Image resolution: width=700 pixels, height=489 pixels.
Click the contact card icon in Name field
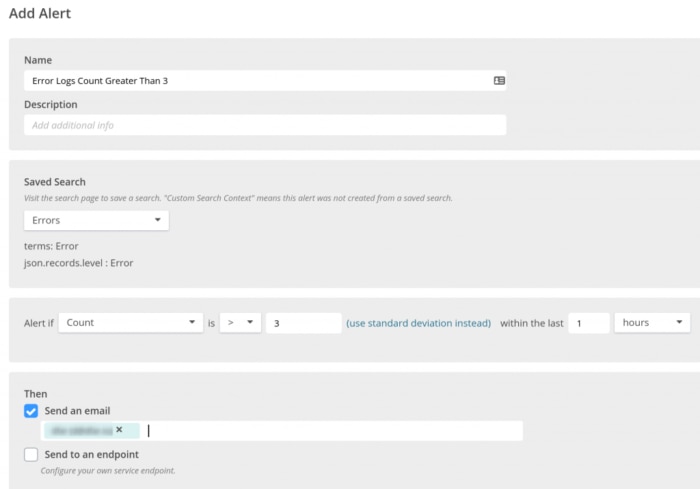[x=499, y=80]
